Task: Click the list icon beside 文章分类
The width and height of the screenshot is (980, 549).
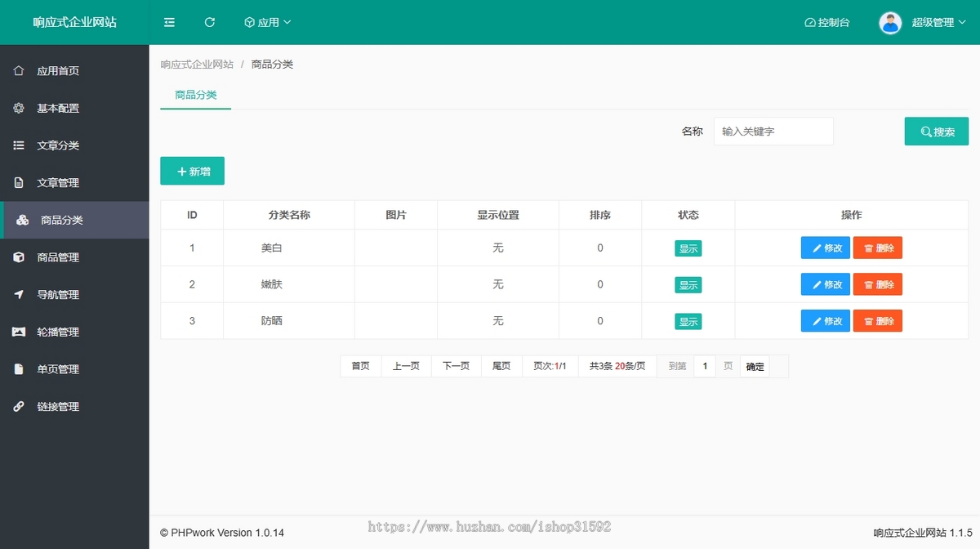Action: [19, 145]
